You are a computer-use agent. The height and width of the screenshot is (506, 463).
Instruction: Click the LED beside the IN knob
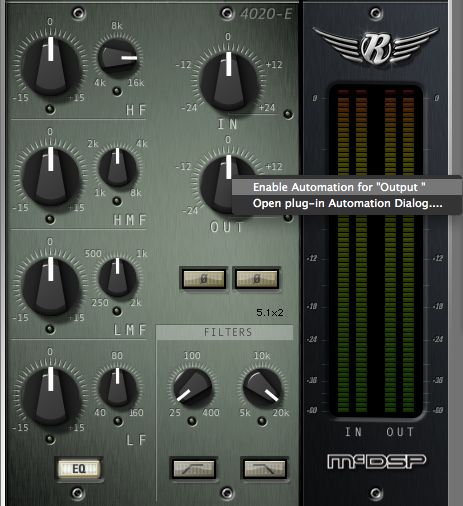288,114
